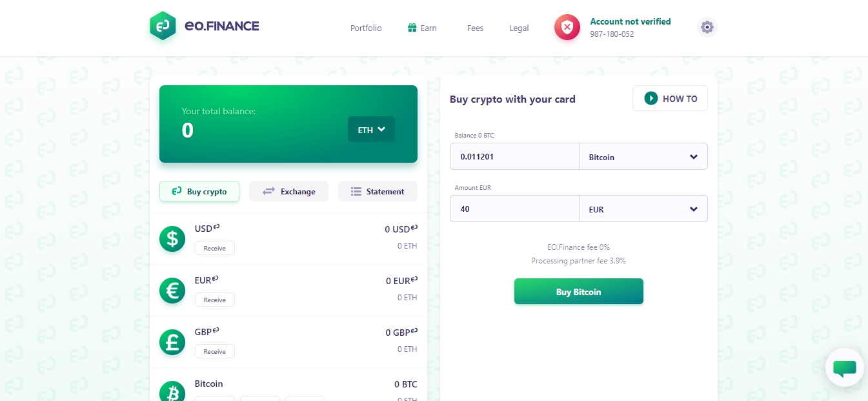Click the EO.Finance hexagon logo
Viewport: 868px width, 401px height.
click(163, 26)
